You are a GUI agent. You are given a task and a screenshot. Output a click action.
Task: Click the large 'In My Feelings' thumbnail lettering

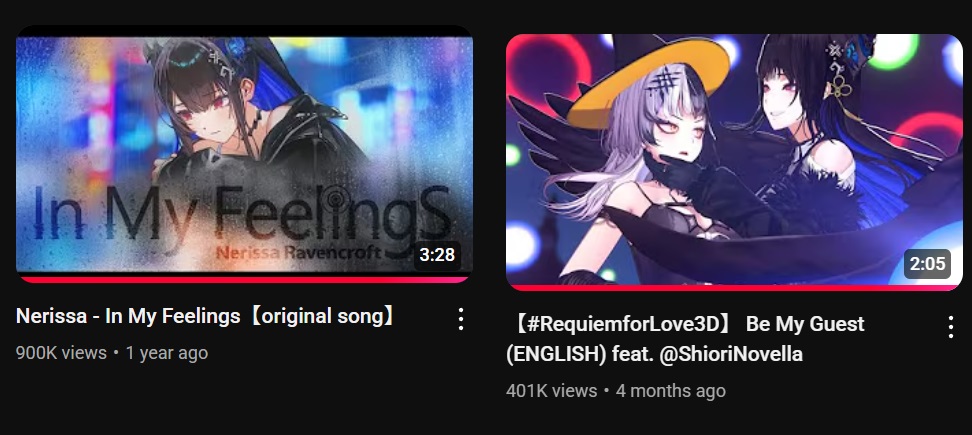coord(242,214)
